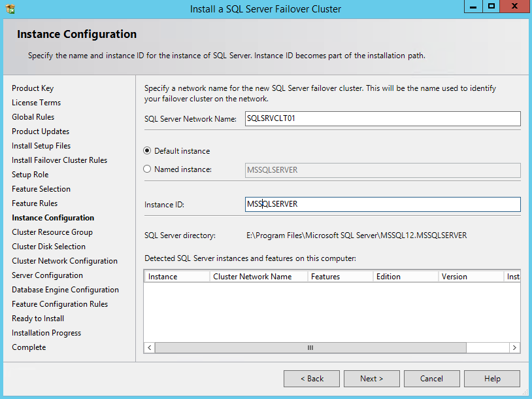This screenshot has height=399, width=532.
Task: Select the Named instance radio button
Action: (x=147, y=169)
